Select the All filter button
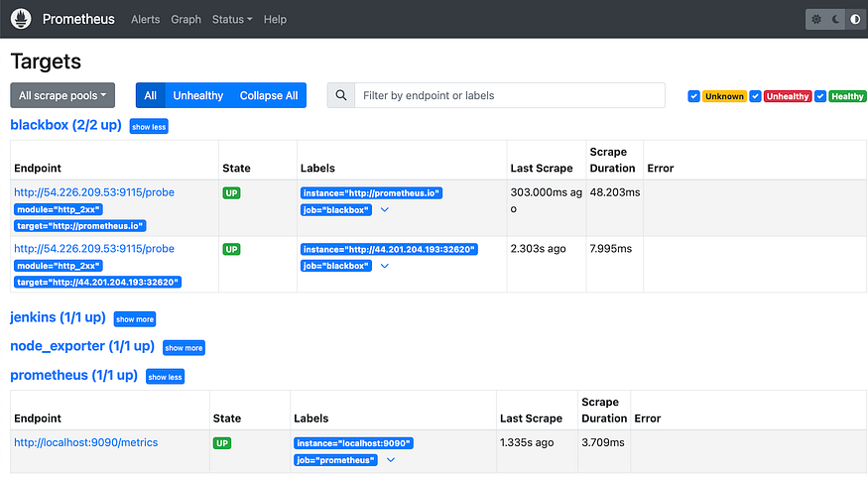This screenshot has height=477, width=868. [150, 95]
